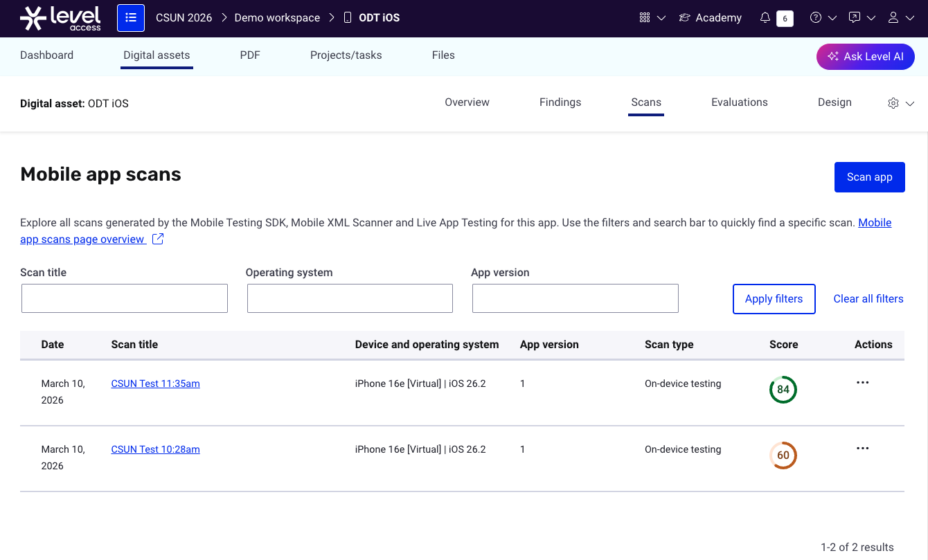Open the Files tab
The image size is (928, 560).
pos(443,55)
